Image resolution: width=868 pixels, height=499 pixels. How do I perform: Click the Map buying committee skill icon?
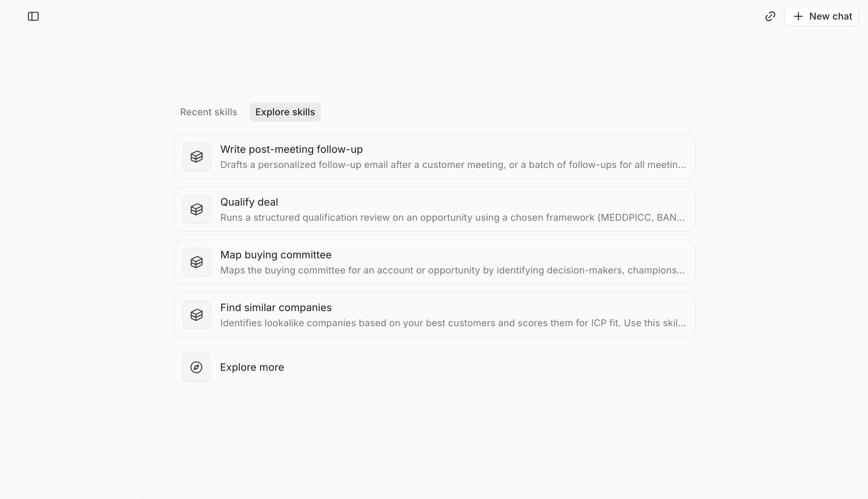[x=197, y=262]
